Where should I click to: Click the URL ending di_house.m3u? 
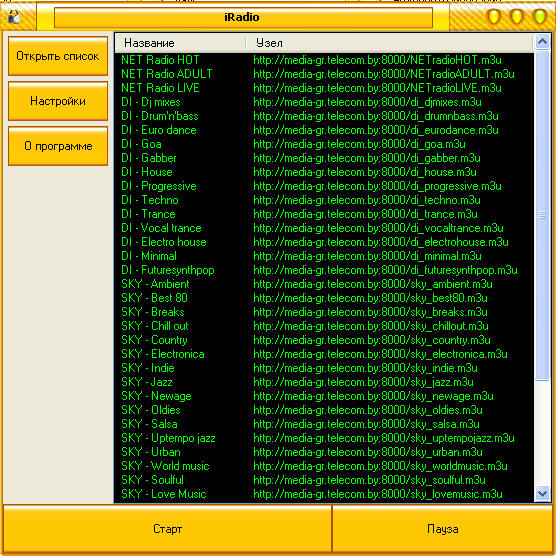(x=365, y=172)
